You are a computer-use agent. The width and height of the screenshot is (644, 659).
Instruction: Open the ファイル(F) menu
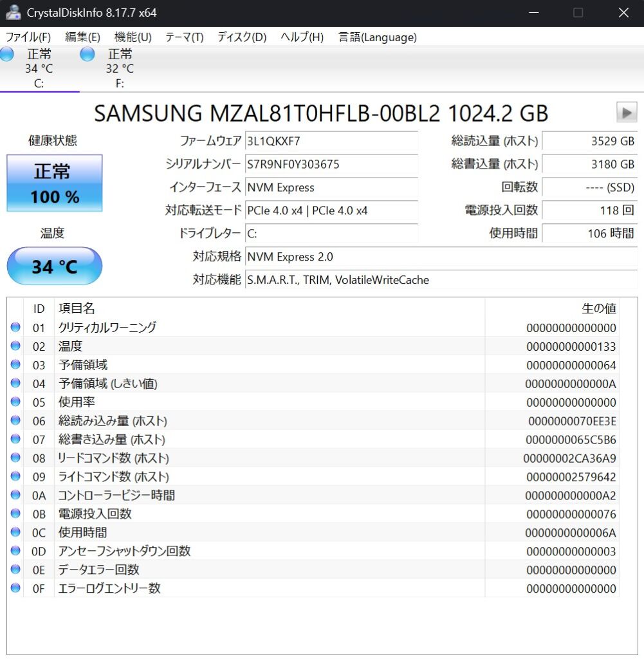pyautogui.click(x=28, y=37)
